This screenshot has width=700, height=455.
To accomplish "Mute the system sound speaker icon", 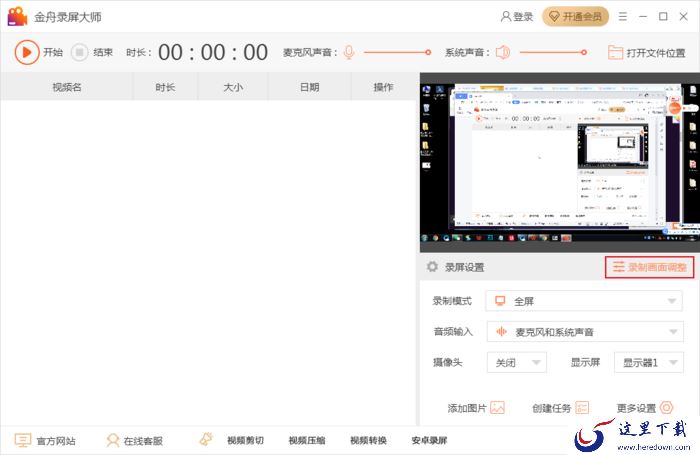I will 503,52.
